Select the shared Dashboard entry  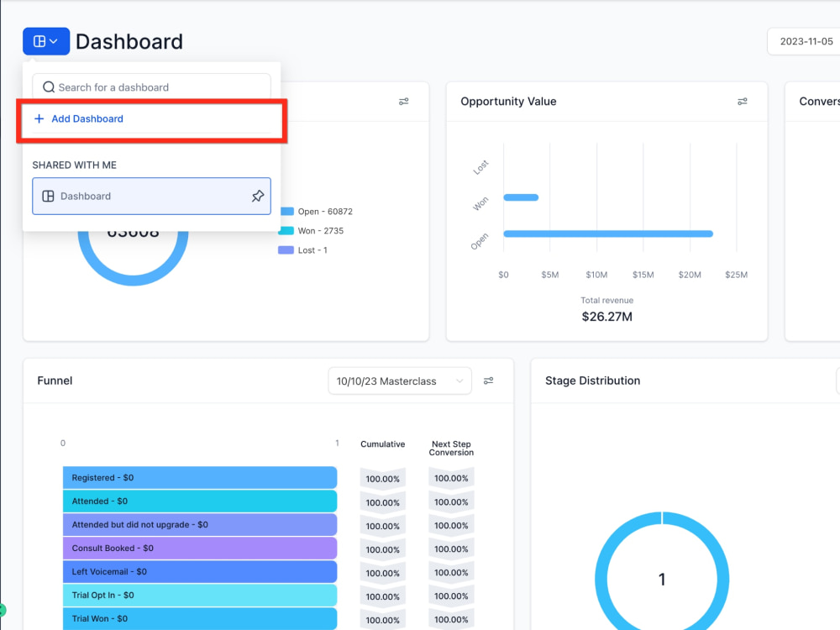tap(151, 196)
